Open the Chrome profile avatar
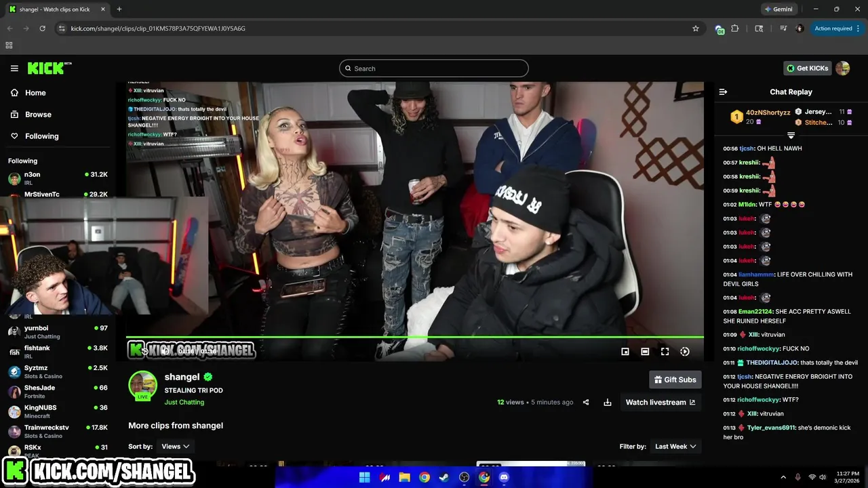868x488 pixels. [800, 28]
